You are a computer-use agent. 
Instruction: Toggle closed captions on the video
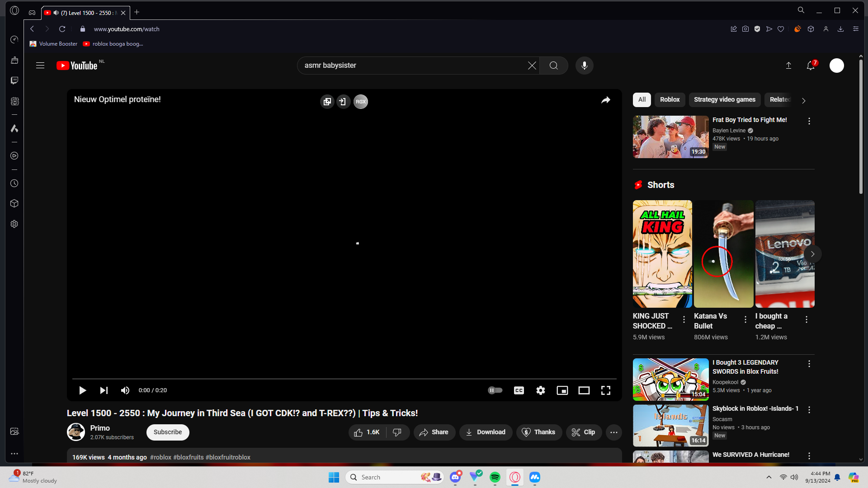(x=519, y=390)
